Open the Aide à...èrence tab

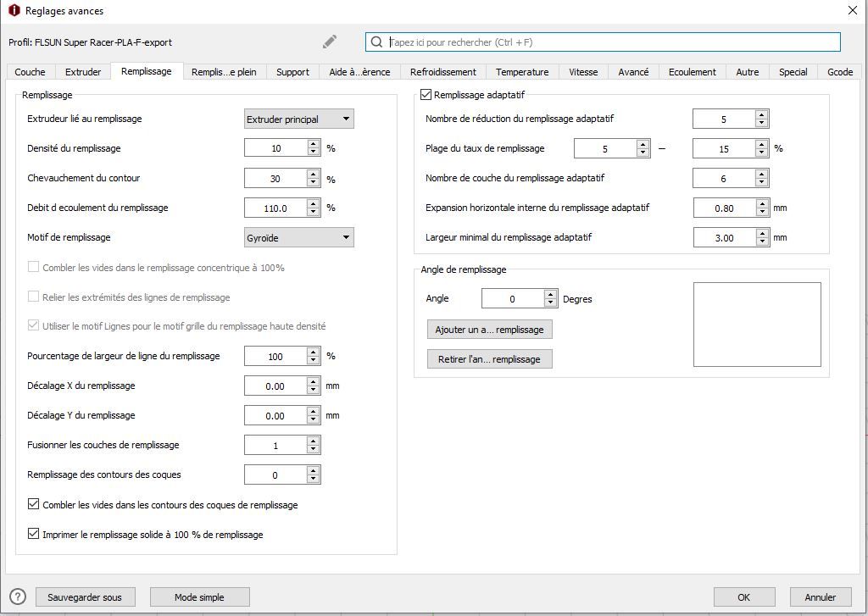[359, 72]
